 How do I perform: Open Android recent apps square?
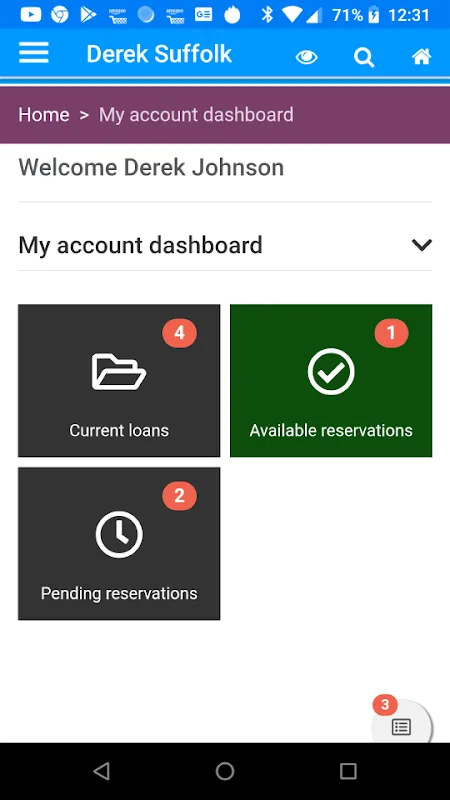click(348, 771)
